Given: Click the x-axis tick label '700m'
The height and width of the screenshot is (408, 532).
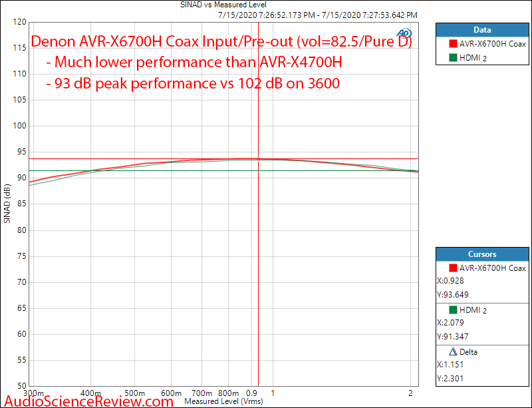Looking at the screenshot, I should click(201, 393).
